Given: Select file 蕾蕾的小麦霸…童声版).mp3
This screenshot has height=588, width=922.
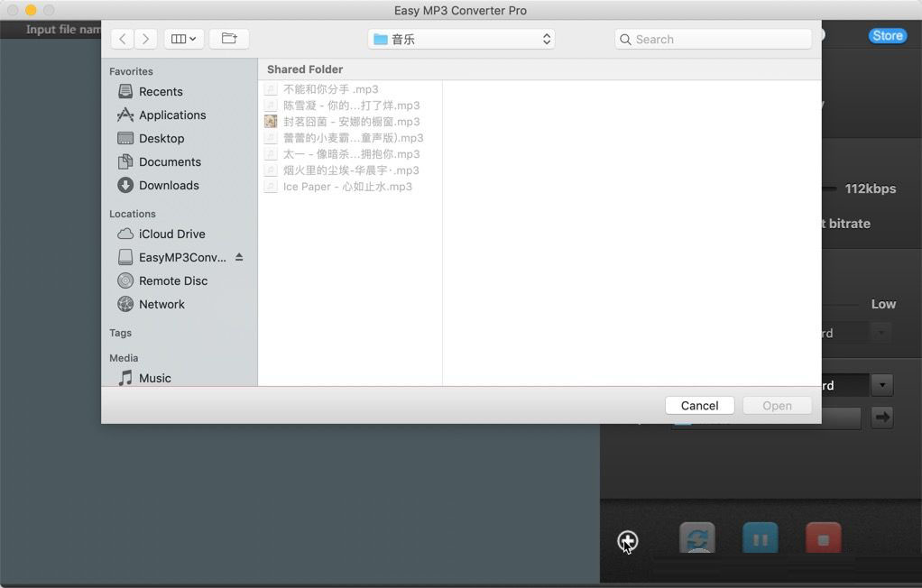Looking at the screenshot, I should (352, 138).
